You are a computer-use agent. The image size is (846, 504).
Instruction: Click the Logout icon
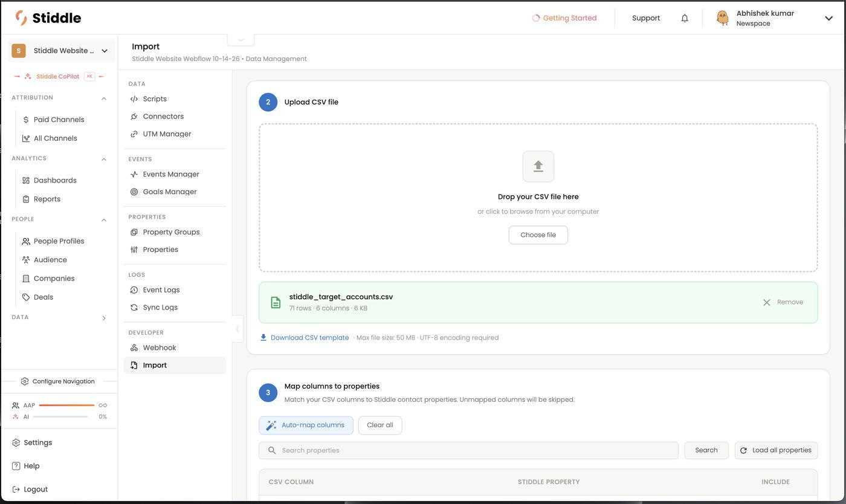[16, 489]
